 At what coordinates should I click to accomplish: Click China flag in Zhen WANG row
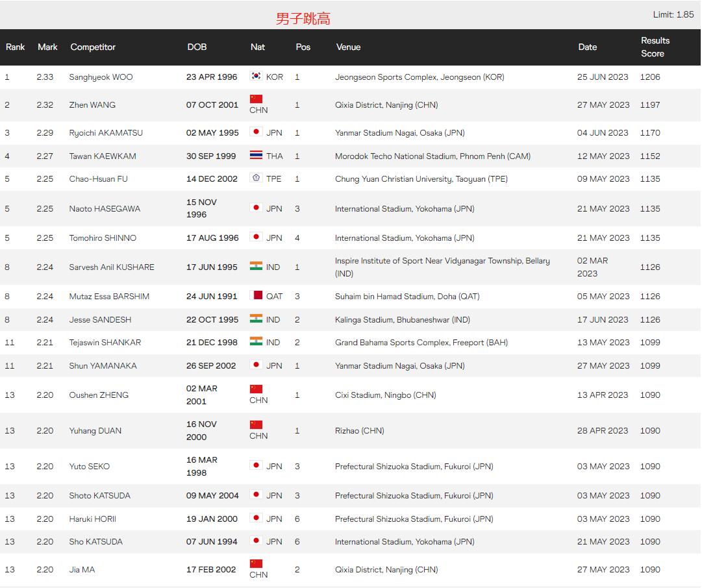(x=256, y=99)
